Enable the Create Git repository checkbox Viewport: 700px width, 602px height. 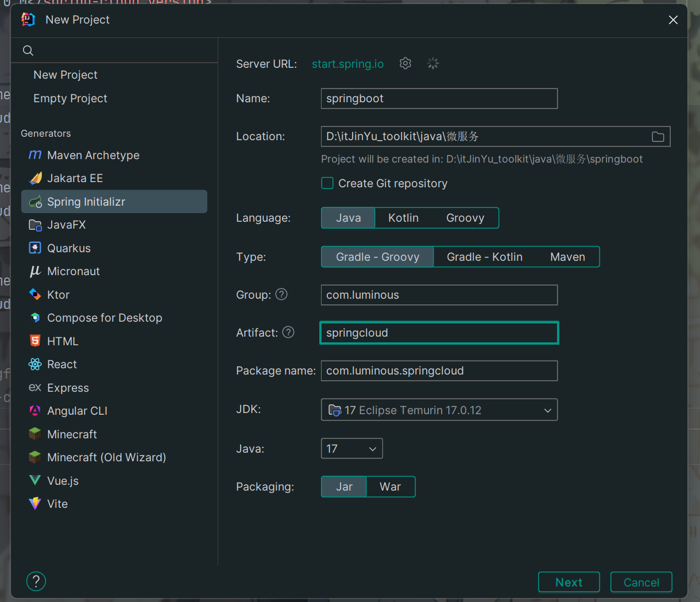coord(327,183)
